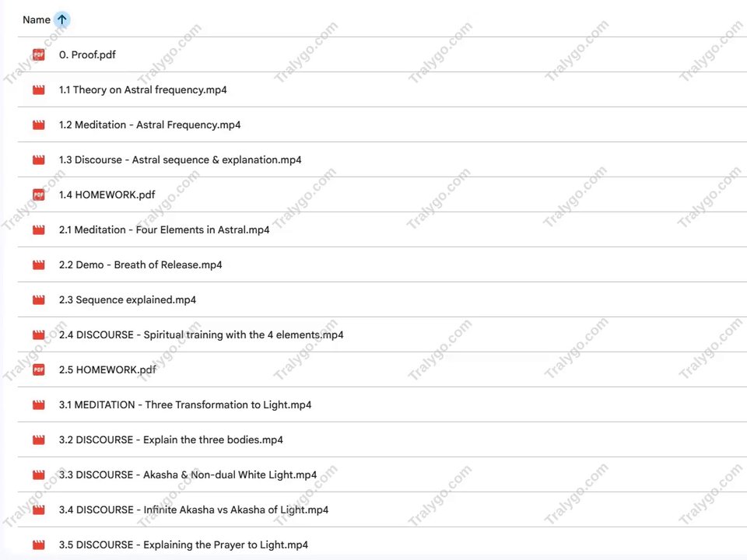747x560 pixels.
Task: Click video icon for 3.2 DISCOURSE - Explain the three bodies
Action: tap(39, 439)
